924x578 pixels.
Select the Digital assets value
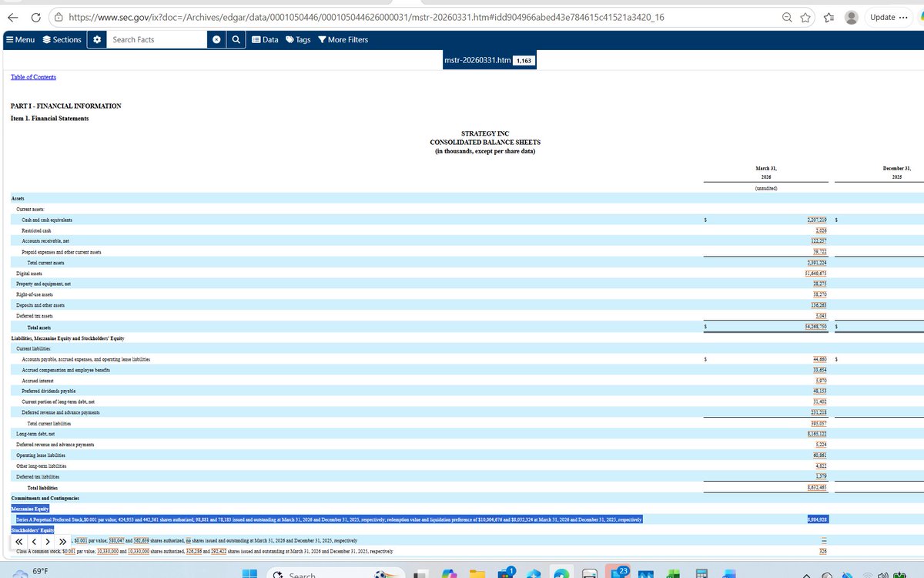815,274
